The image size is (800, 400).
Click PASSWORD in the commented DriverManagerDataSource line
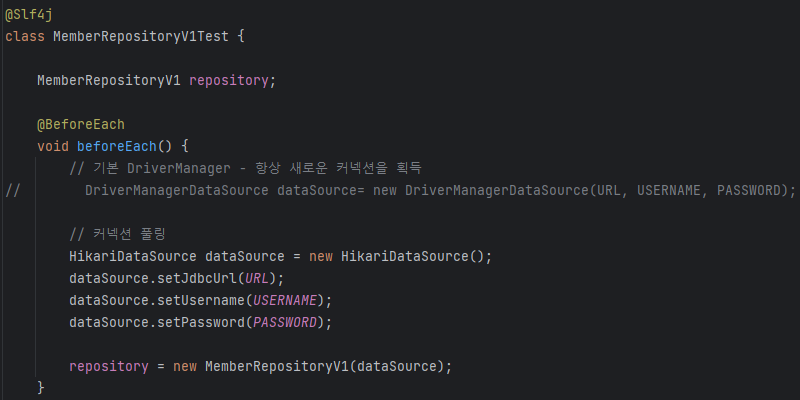tap(749, 190)
